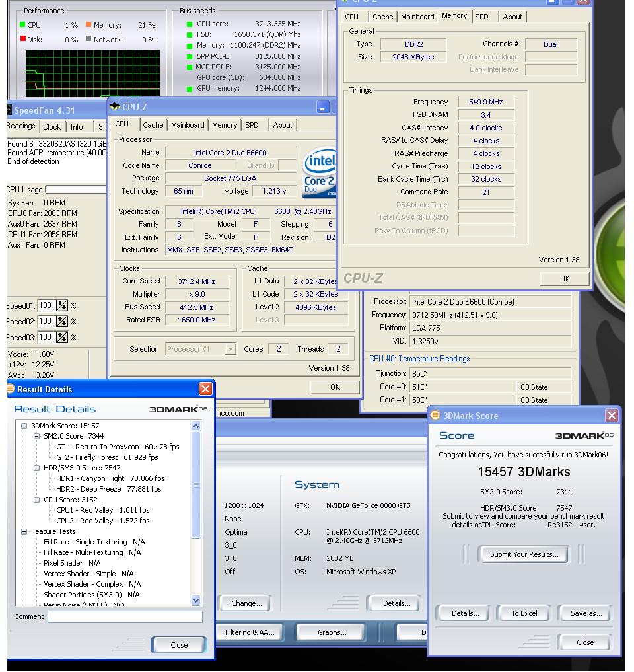Click the Save as button
Screen dimensions: 634x672
click(x=586, y=613)
